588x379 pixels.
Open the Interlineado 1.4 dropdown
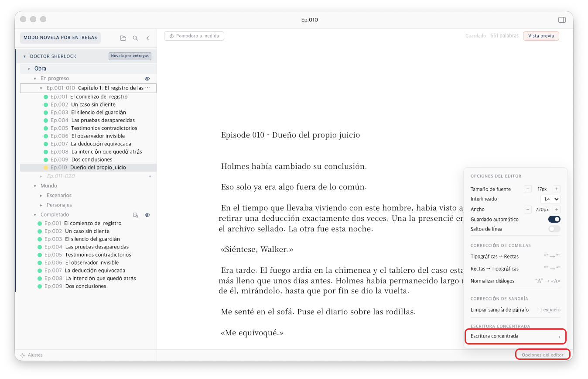point(550,199)
